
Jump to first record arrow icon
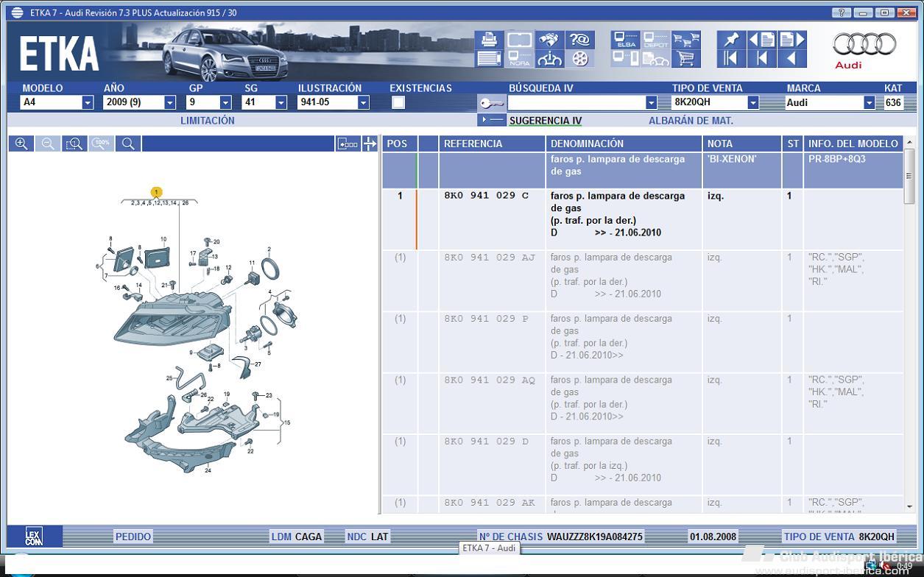click(x=731, y=59)
